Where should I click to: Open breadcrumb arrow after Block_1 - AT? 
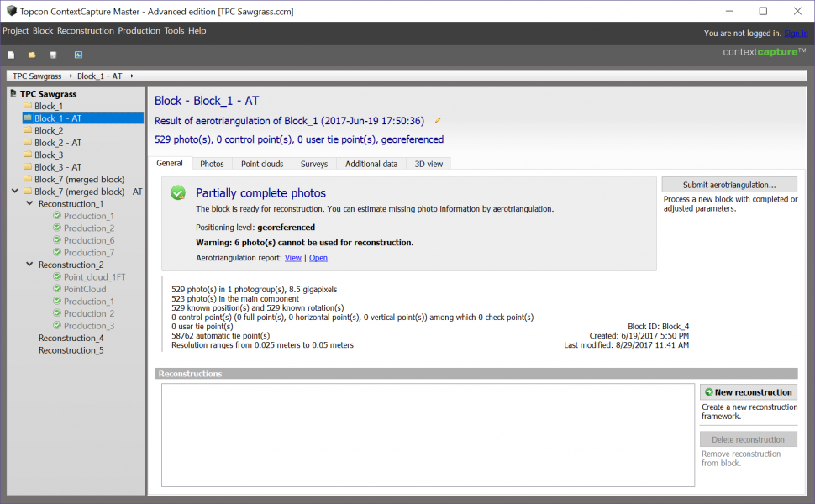point(132,76)
